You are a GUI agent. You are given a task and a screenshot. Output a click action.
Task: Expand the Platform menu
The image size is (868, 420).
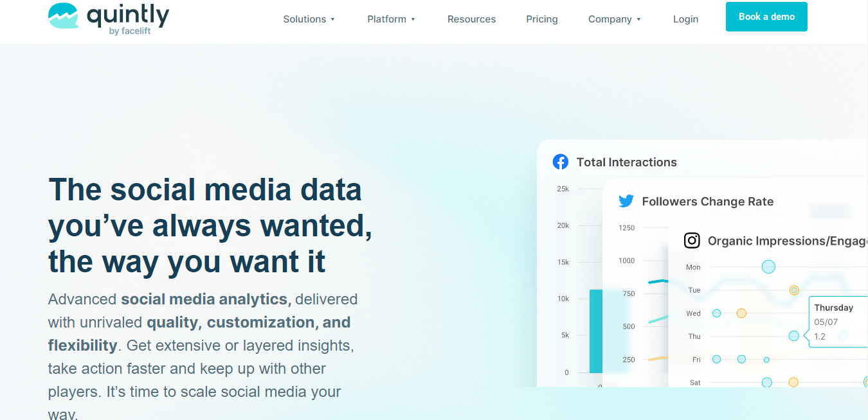(387, 19)
